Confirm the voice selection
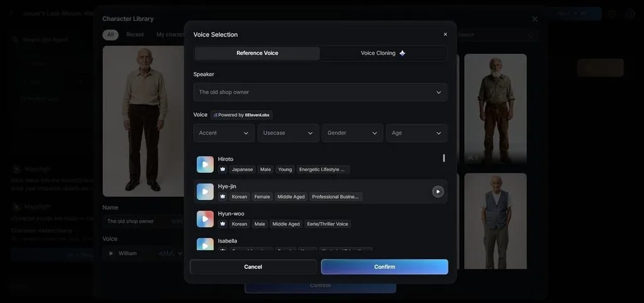This screenshot has height=303, width=644. pyautogui.click(x=384, y=267)
